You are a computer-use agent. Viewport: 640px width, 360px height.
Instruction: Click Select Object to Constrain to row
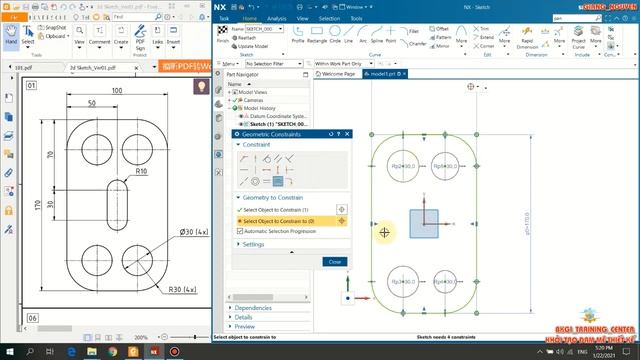(x=292, y=221)
